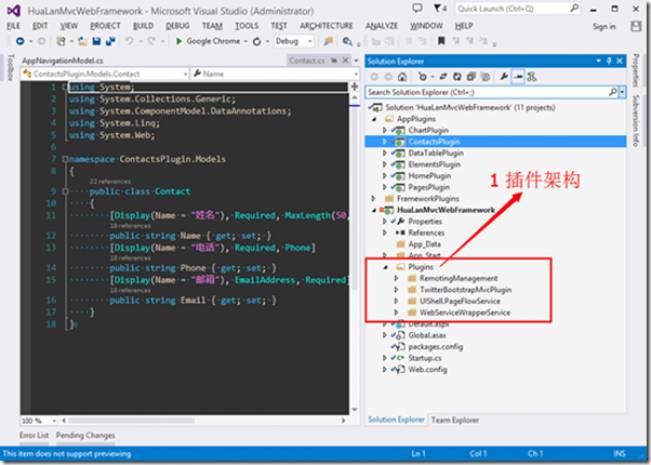Open Solution Explorer search options dropdown
Viewport: 651px width, 465px height.
tap(622, 92)
